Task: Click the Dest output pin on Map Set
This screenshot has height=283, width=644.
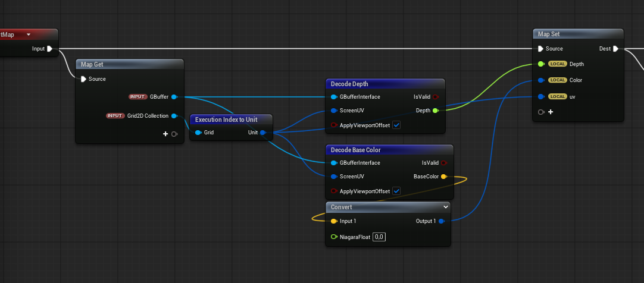Action: 615,49
